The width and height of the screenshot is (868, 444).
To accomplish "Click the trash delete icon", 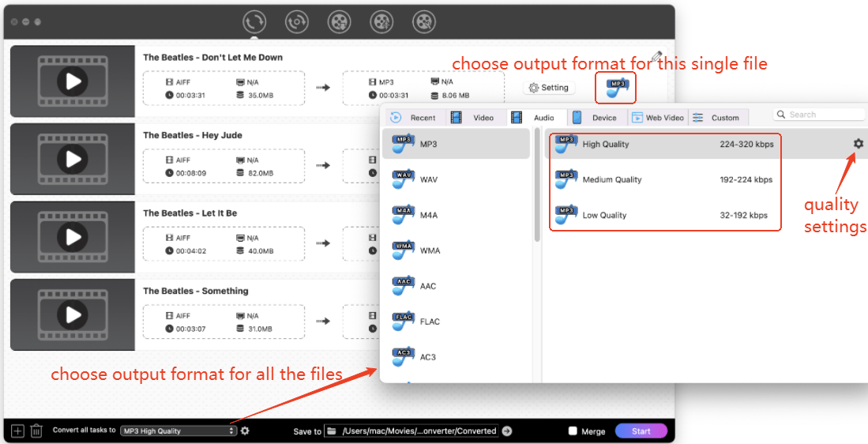I will click(36, 431).
